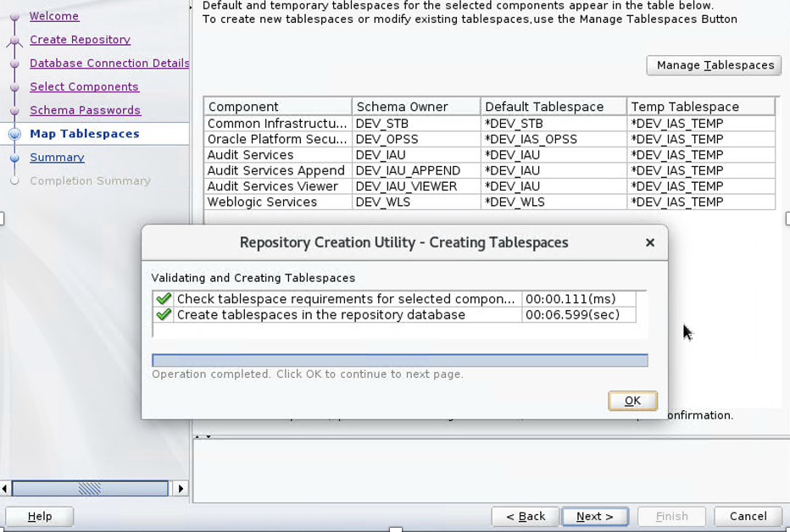Click green checkmark for Check tablespace requirements
The image size is (790, 532).
tap(164, 299)
